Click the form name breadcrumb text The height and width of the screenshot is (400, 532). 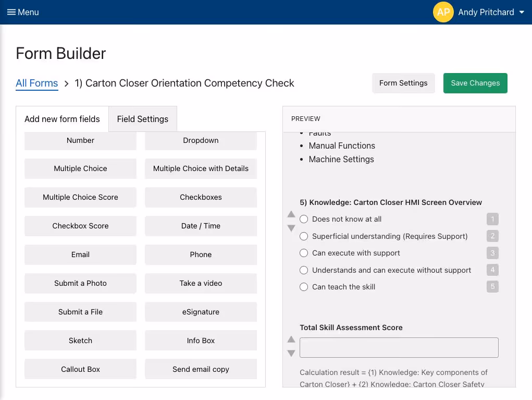184,83
